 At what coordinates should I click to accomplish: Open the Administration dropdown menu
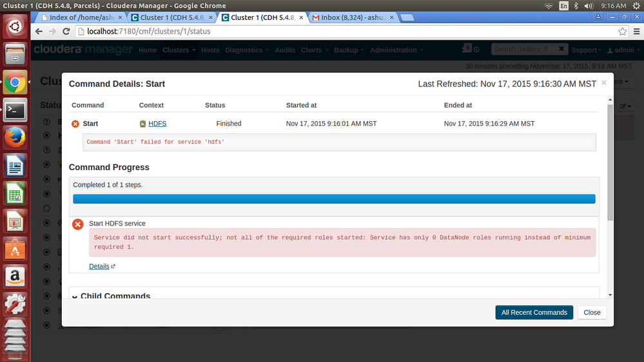pyautogui.click(x=396, y=50)
